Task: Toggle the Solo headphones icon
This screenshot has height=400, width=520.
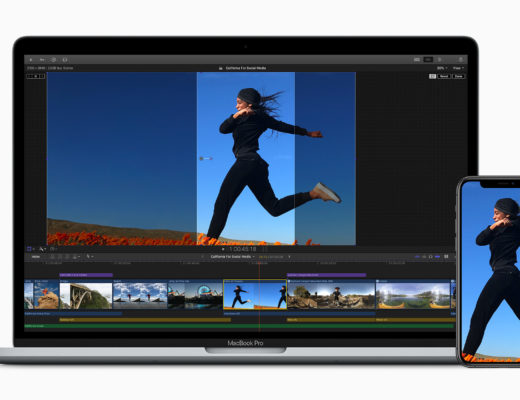Action: [x=431, y=257]
